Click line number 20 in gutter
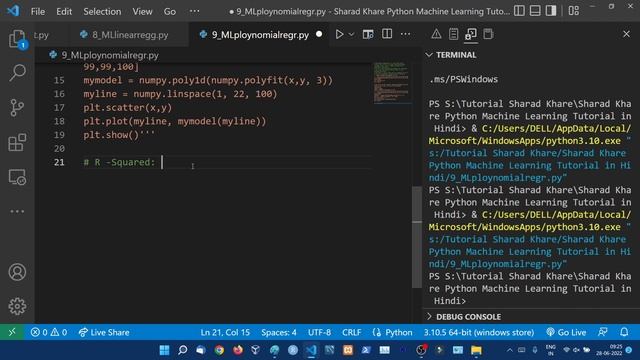This screenshot has height=360, width=640. pyautogui.click(x=59, y=149)
